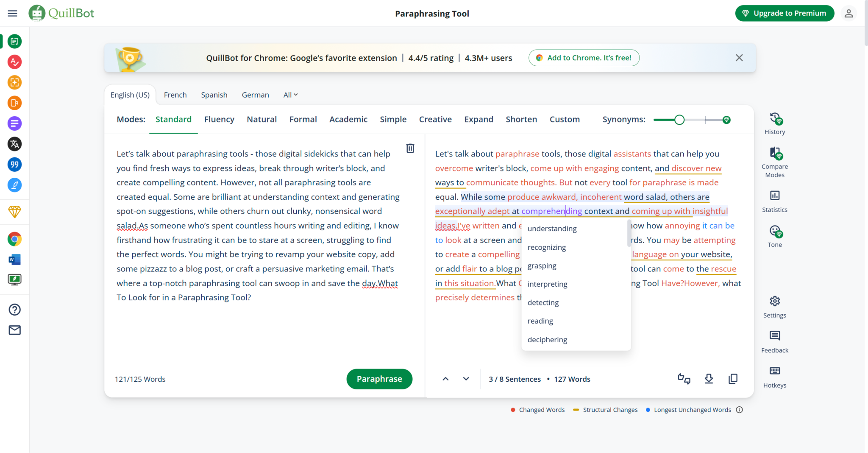Viewport: 868px width, 453px height.
Task: Open the Premium diamond sidebar icon
Action: (x=15, y=212)
